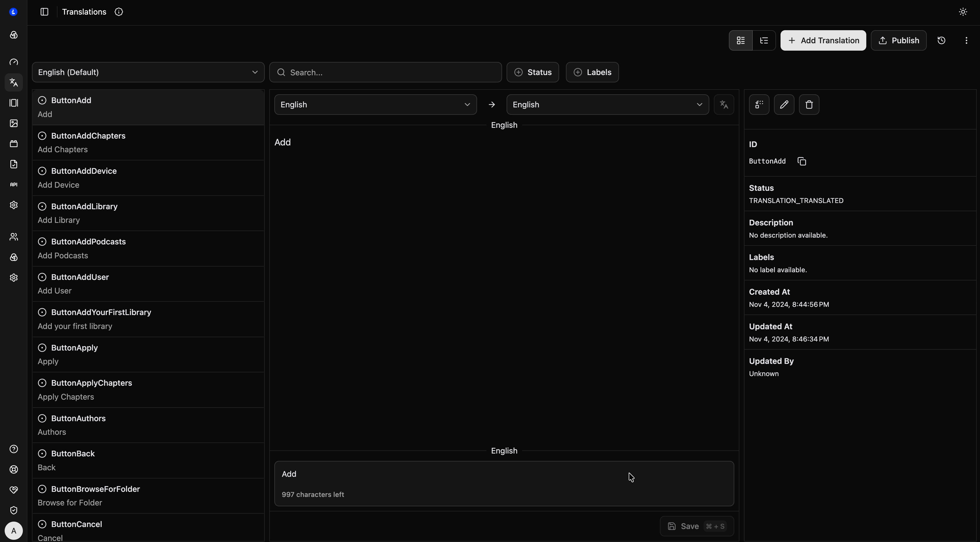Screen dimensions: 980x542
Task: Open the swirl icon below the logo
Action: (14, 35)
